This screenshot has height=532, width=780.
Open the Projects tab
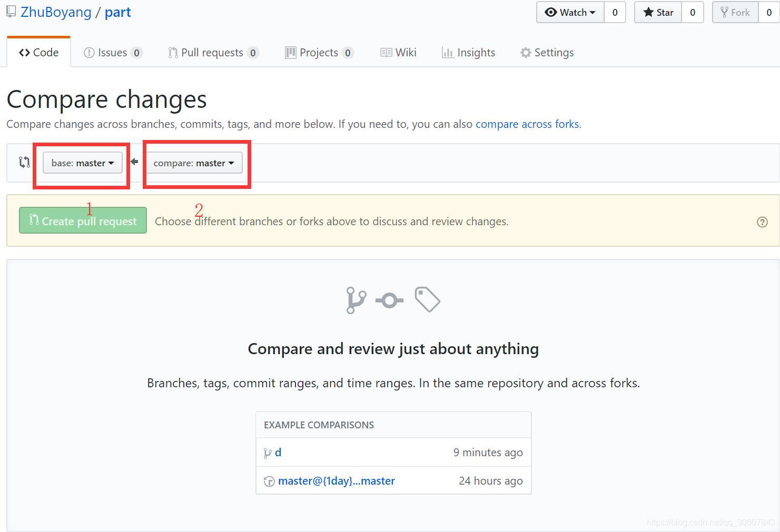pyautogui.click(x=319, y=52)
